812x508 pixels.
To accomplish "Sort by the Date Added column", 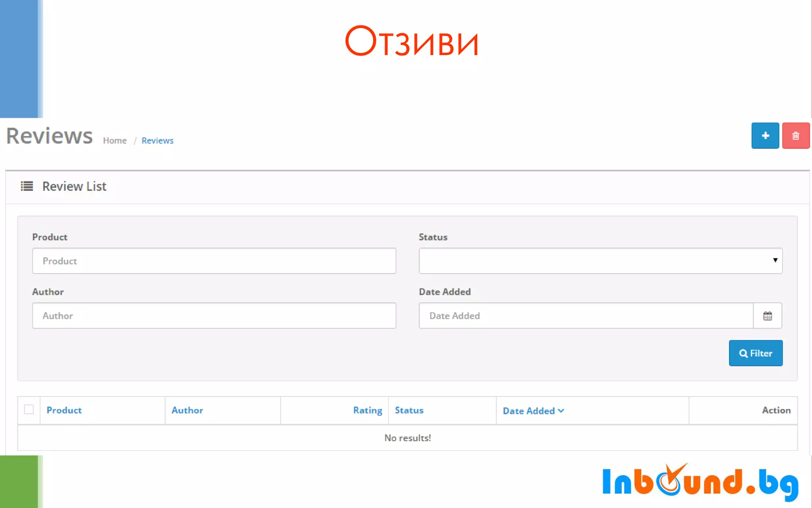I will [533, 411].
